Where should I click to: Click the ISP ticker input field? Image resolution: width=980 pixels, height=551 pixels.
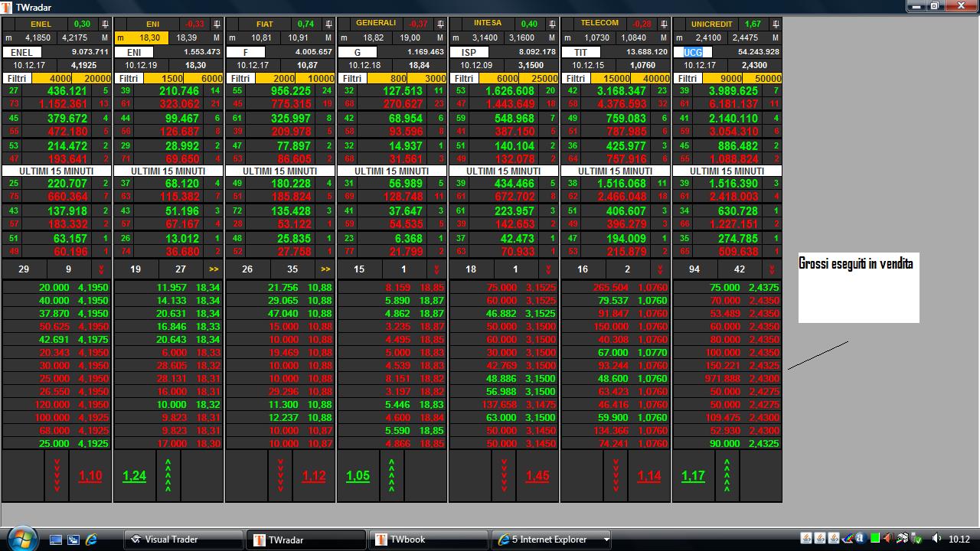tap(469, 52)
